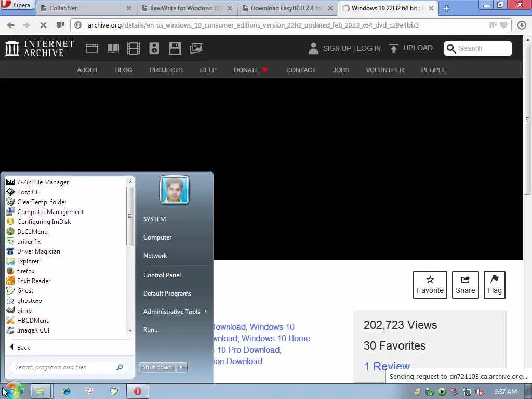Click Back in Start menu programs list

point(20,347)
